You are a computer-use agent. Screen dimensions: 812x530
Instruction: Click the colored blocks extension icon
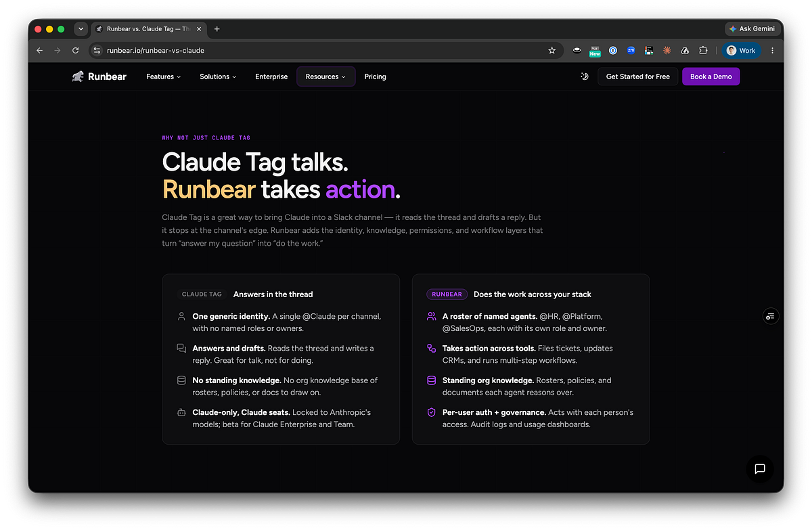pyautogui.click(x=648, y=50)
